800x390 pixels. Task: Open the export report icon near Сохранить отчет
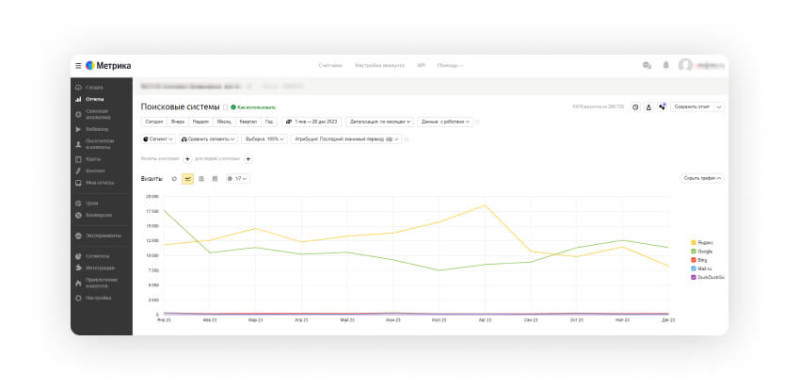(648, 107)
